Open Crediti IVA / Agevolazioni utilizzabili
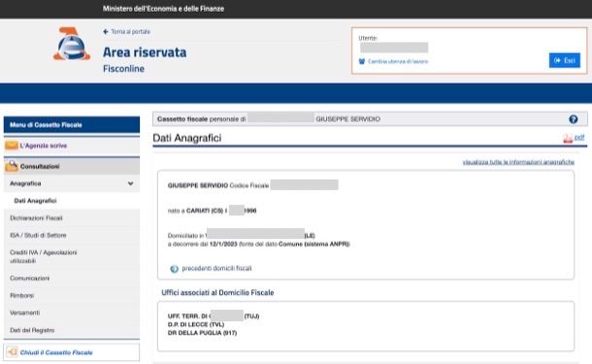592x364 pixels. [x=44, y=256]
